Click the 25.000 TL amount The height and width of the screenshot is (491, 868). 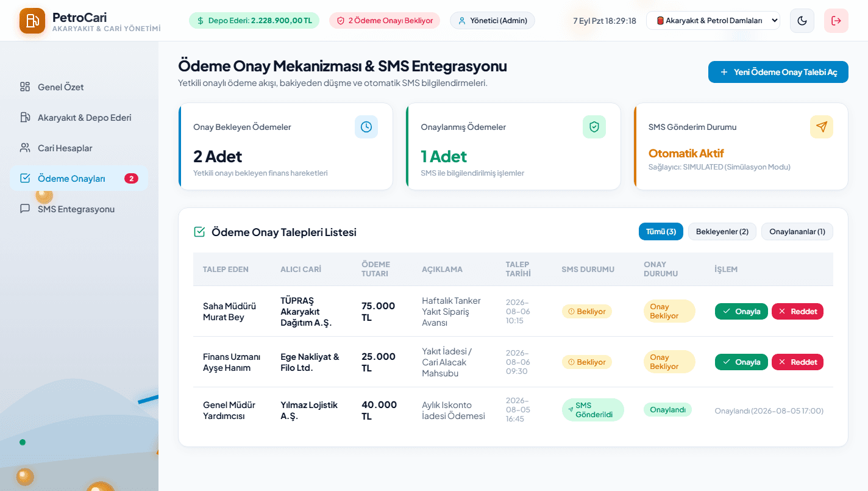coord(379,362)
